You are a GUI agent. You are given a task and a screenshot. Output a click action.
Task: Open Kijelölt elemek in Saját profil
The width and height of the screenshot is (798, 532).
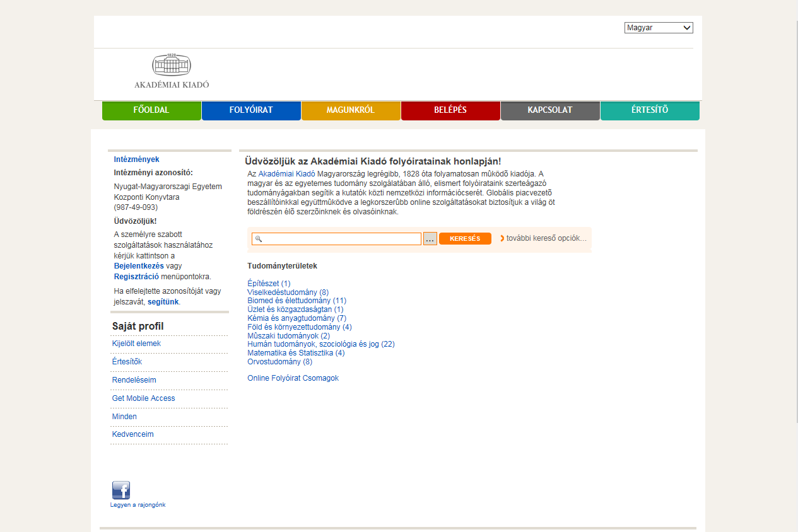tap(136, 344)
